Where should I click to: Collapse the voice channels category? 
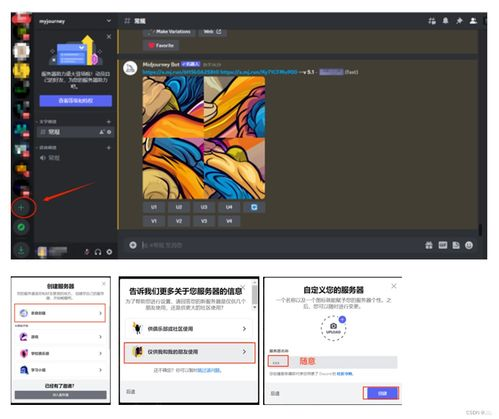coord(47,148)
